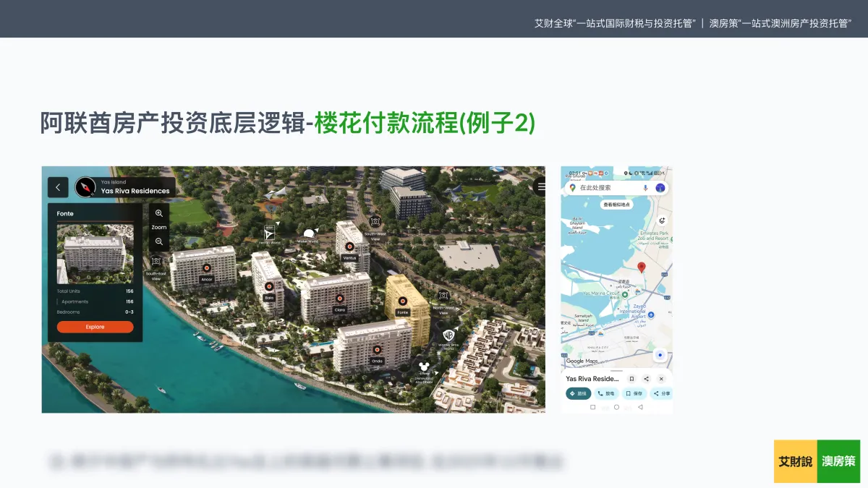This screenshot has height=488, width=868.
Task: Tap the Android home circle button
Action: point(616,407)
